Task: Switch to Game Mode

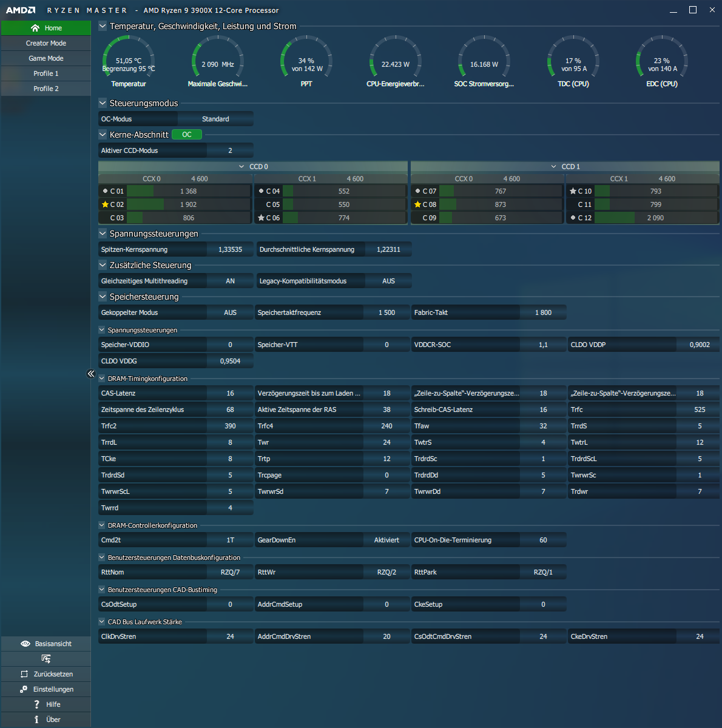Action: [x=46, y=58]
